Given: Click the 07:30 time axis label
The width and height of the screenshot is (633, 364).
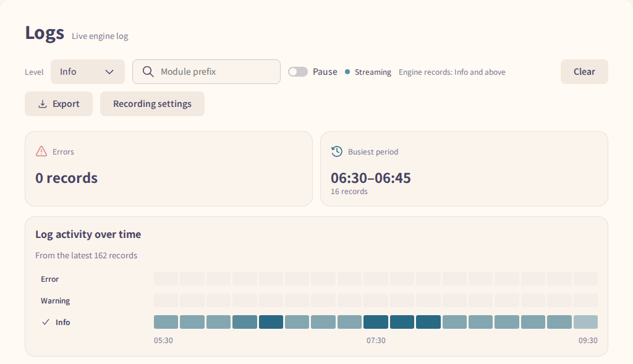Looking at the screenshot, I should (376, 340).
